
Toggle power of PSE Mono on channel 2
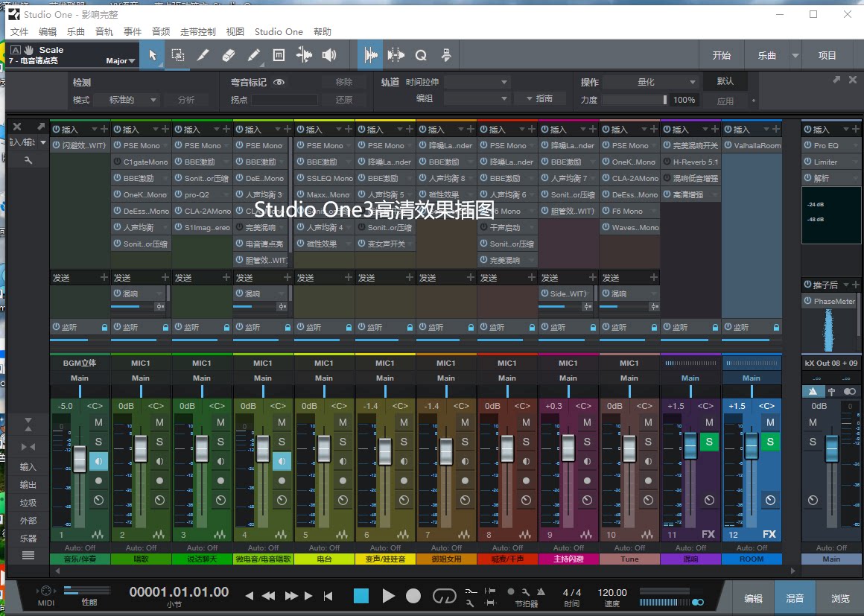pos(118,145)
